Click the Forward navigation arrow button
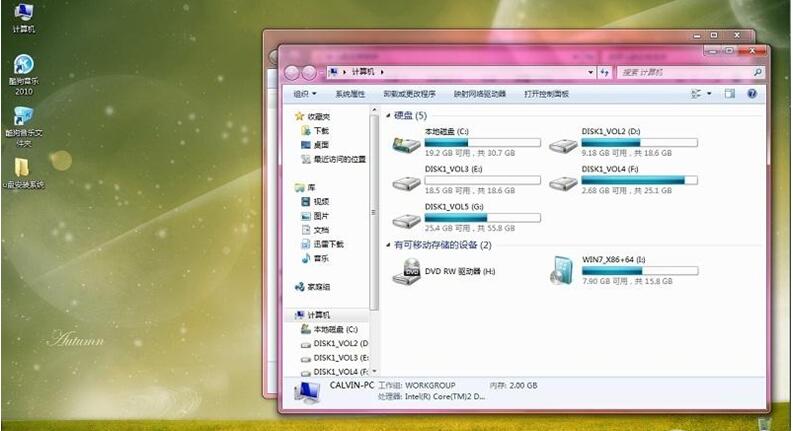Screen dimensions: 793x431 (309, 73)
